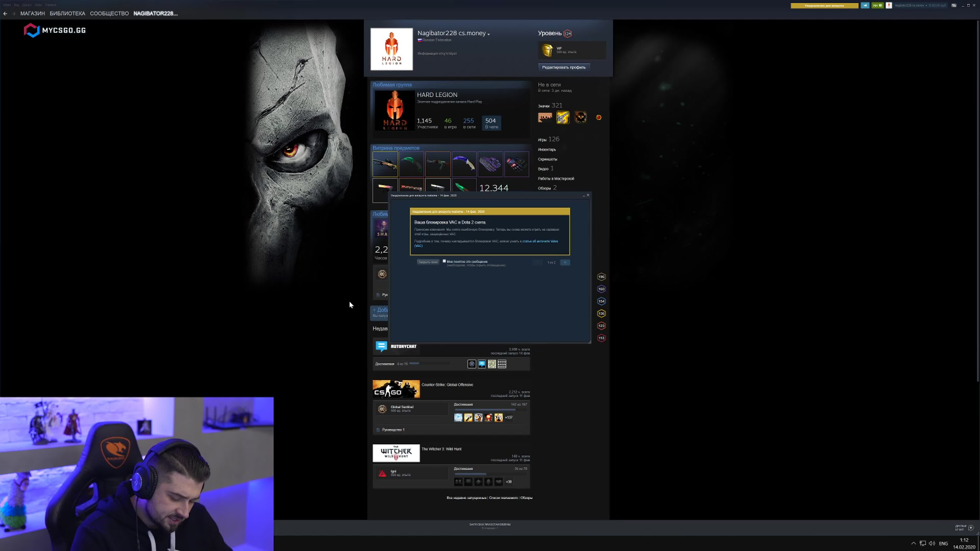Open the dark skull badge icon

pos(580,117)
